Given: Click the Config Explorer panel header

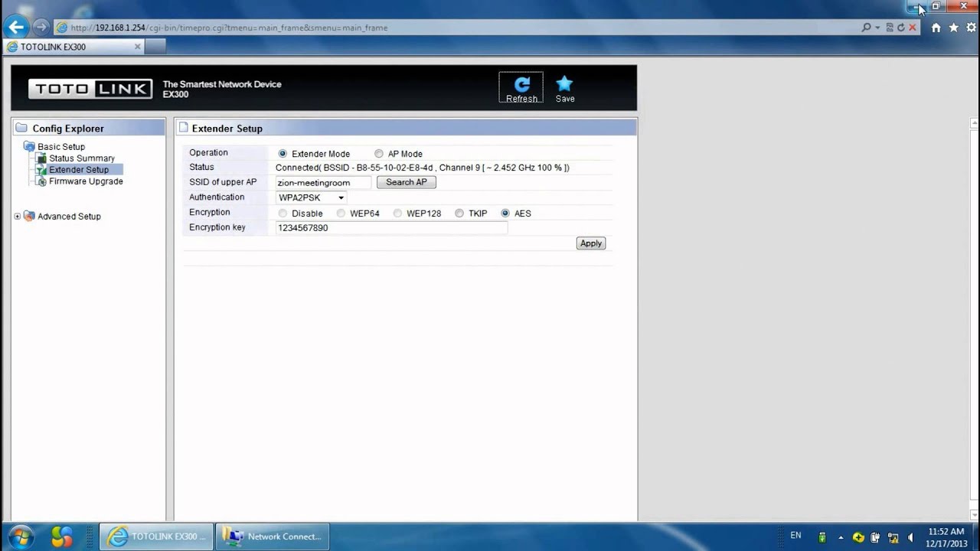Looking at the screenshot, I should click(89, 129).
